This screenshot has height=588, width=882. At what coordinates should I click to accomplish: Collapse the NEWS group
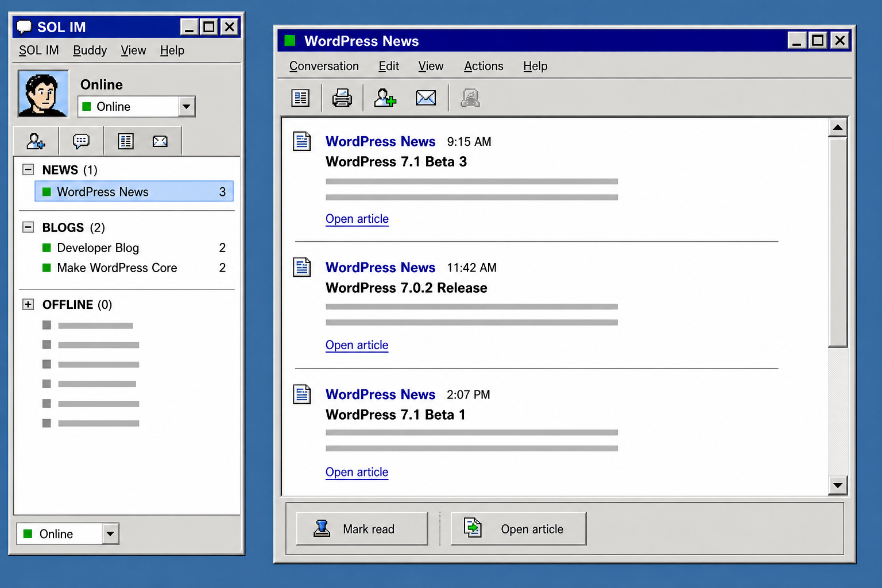(x=28, y=169)
